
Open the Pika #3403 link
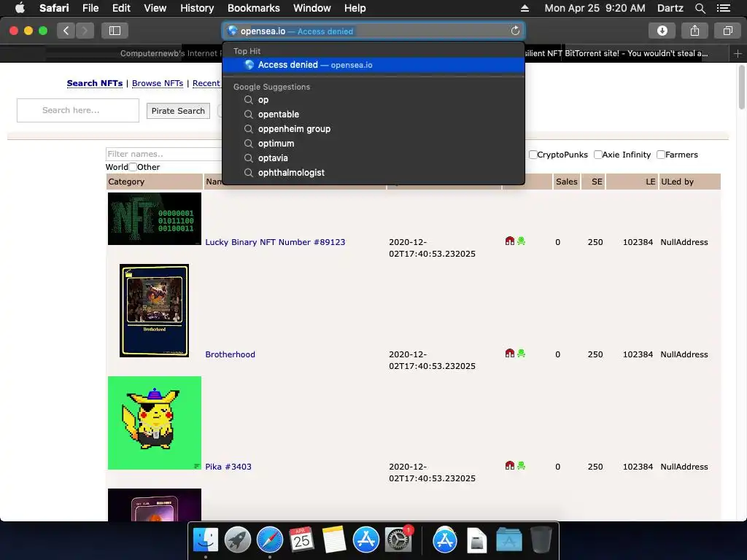point(228,467)
